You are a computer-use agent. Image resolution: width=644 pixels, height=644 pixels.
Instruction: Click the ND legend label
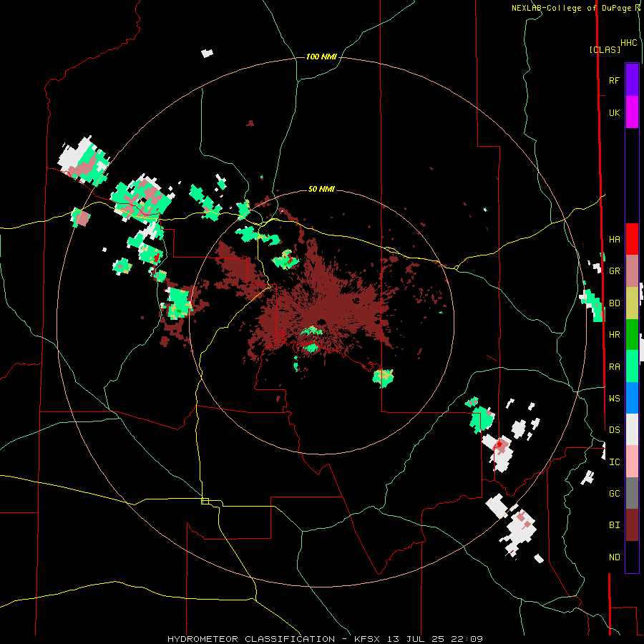[x=614, y=557]
